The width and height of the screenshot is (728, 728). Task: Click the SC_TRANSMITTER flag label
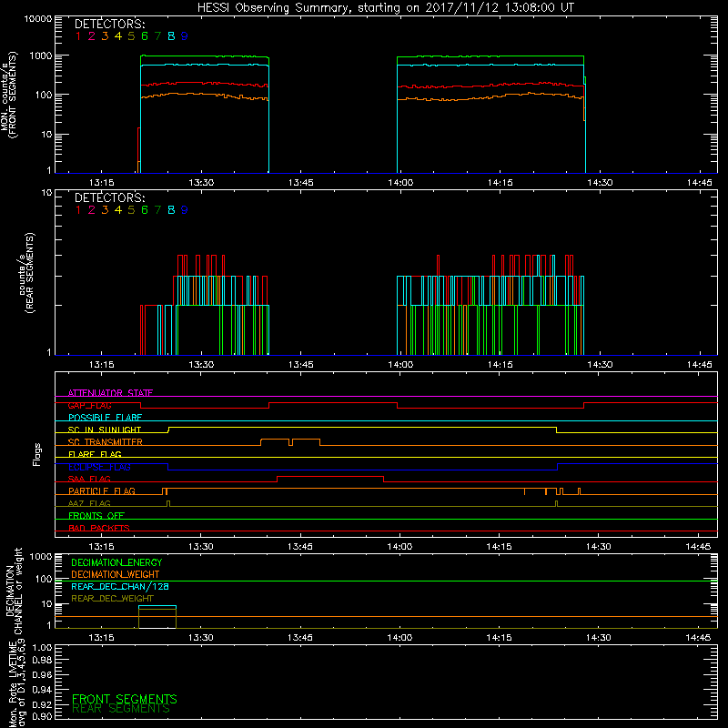pyautogui.click(x=106, y=442)
